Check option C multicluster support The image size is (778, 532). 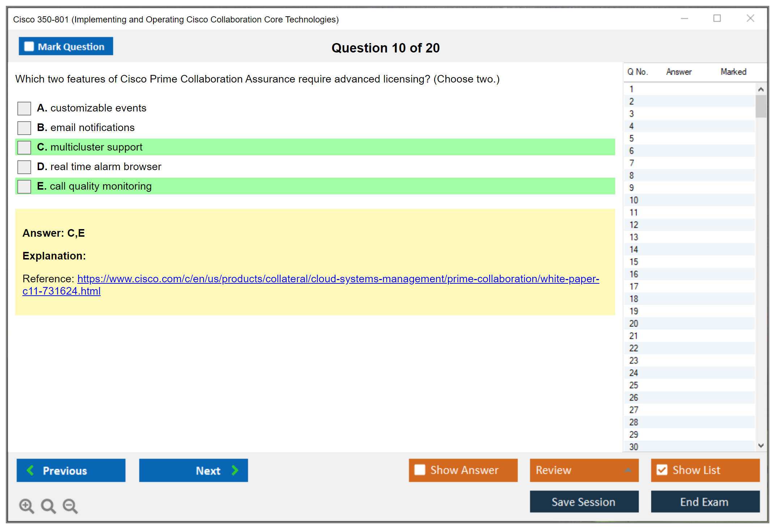pyautogui.click(x=24, y=147)
